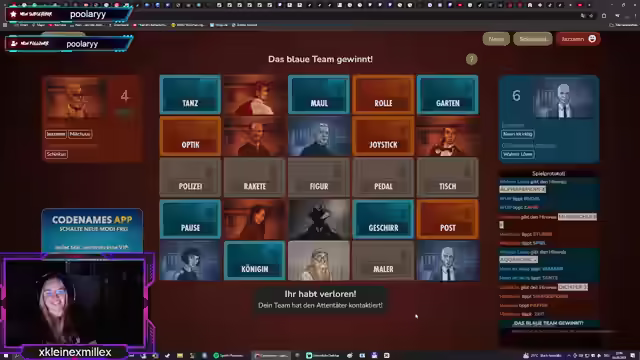
Task: Click the red agent card right of OPTIK
Action: tap(255, 136)
